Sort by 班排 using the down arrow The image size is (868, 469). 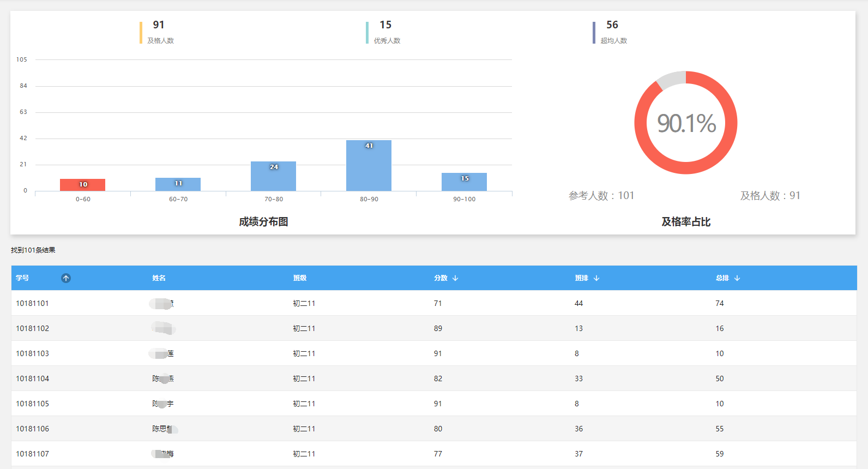click(x=596, y=278)
